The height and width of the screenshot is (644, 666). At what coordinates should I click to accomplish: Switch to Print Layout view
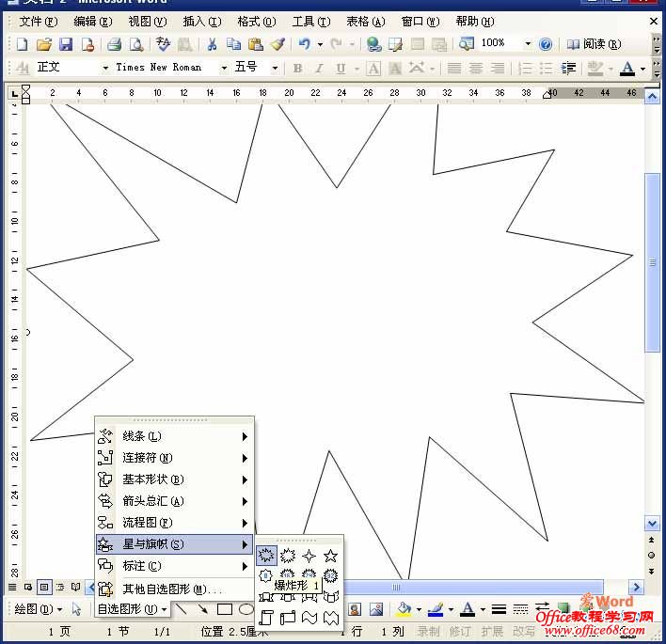44,587
